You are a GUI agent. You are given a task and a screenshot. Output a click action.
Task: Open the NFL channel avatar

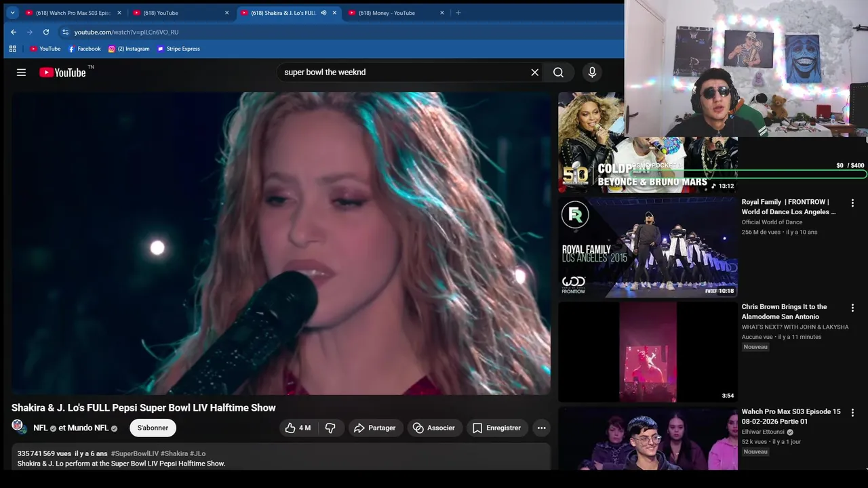click(18, 426)
